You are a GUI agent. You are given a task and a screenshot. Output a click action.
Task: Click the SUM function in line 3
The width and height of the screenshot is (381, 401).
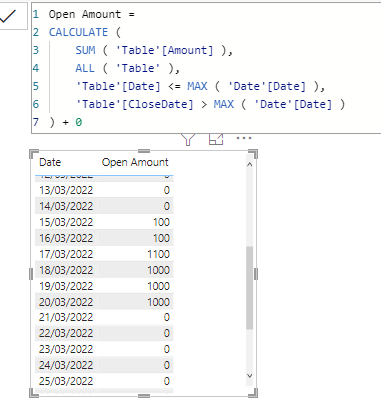[85, 50]
